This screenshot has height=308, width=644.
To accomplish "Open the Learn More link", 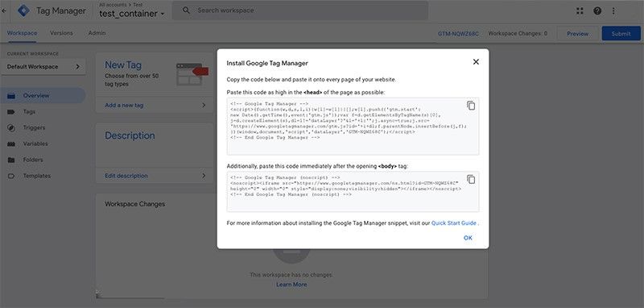I will pos(291,284).
